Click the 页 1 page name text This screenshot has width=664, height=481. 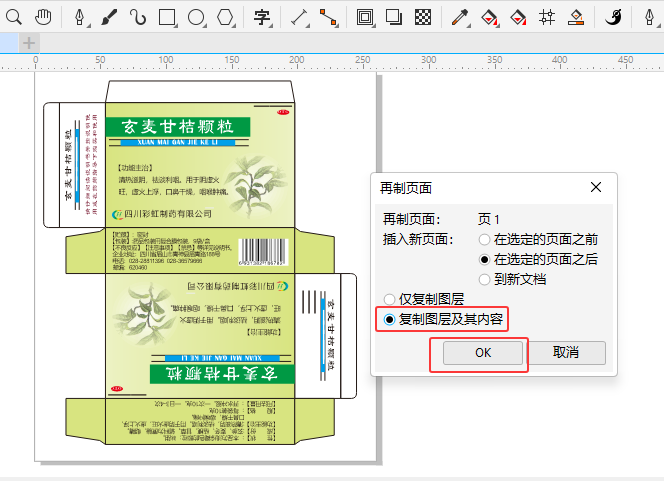pyautogui.click(x=489, y=219)
